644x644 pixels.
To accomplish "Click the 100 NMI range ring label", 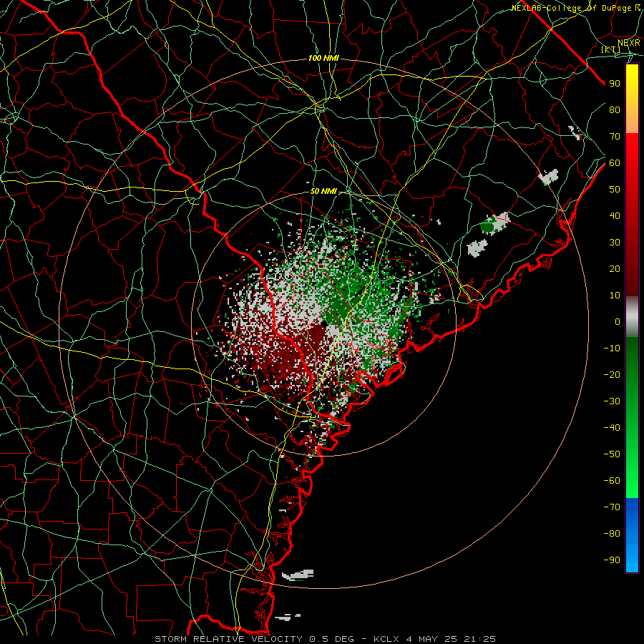I will [x=323, y=59].
